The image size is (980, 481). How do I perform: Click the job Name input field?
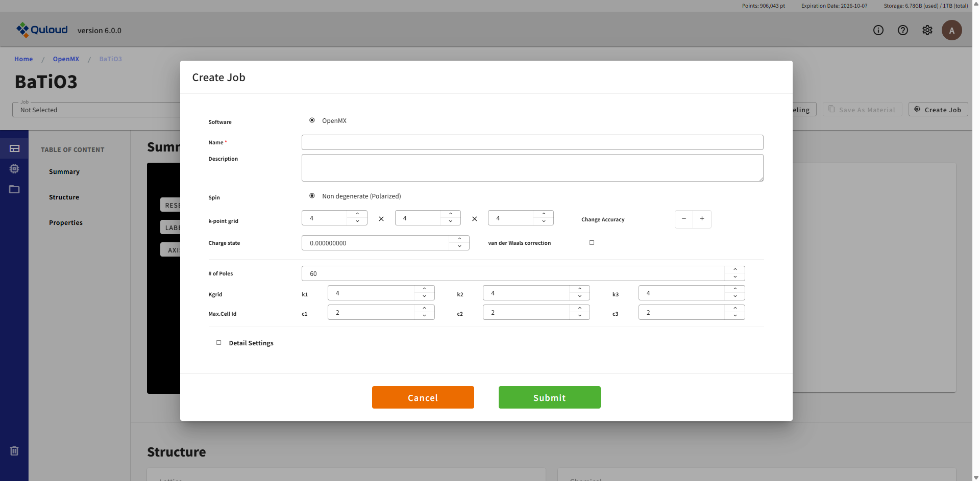532,142
